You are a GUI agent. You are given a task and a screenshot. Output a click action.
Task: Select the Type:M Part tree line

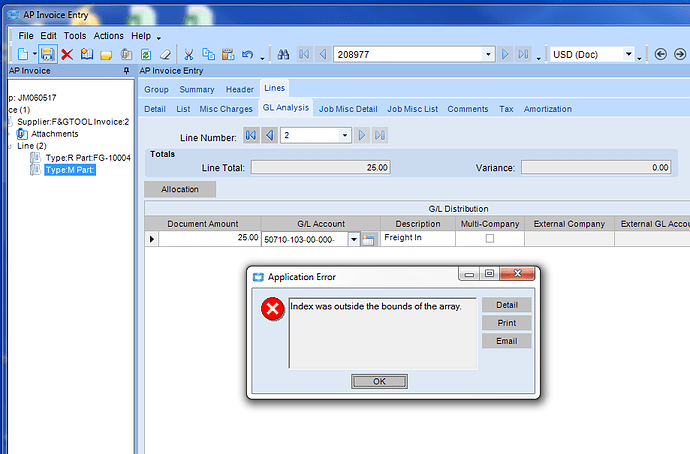tap(70, 170)
